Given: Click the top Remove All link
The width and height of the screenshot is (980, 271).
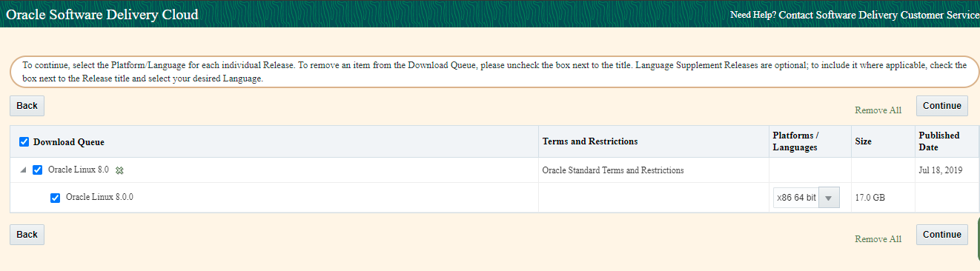Looking at the screenshot, I should pyautogui.click(x=878, y=110).
